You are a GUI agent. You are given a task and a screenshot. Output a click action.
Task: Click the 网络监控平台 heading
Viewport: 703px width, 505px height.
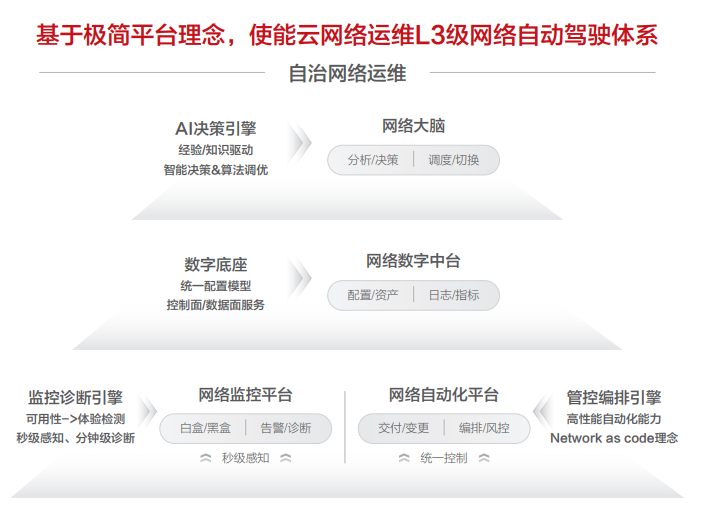click(245, 395)
